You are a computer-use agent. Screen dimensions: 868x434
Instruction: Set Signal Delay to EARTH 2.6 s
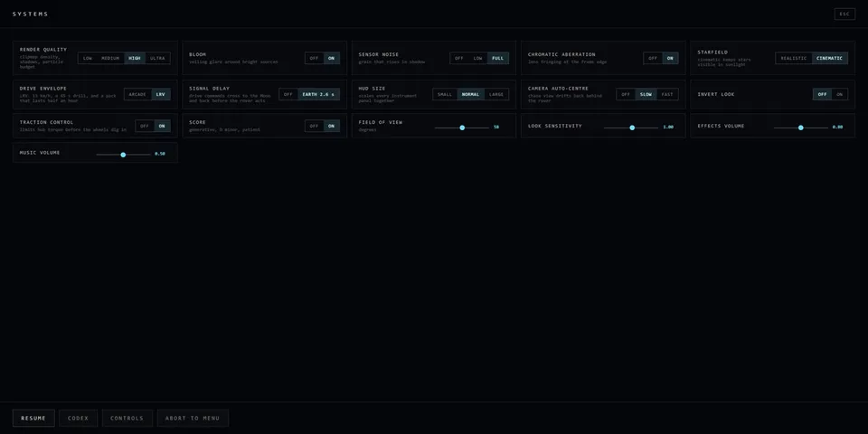[318, 94]
